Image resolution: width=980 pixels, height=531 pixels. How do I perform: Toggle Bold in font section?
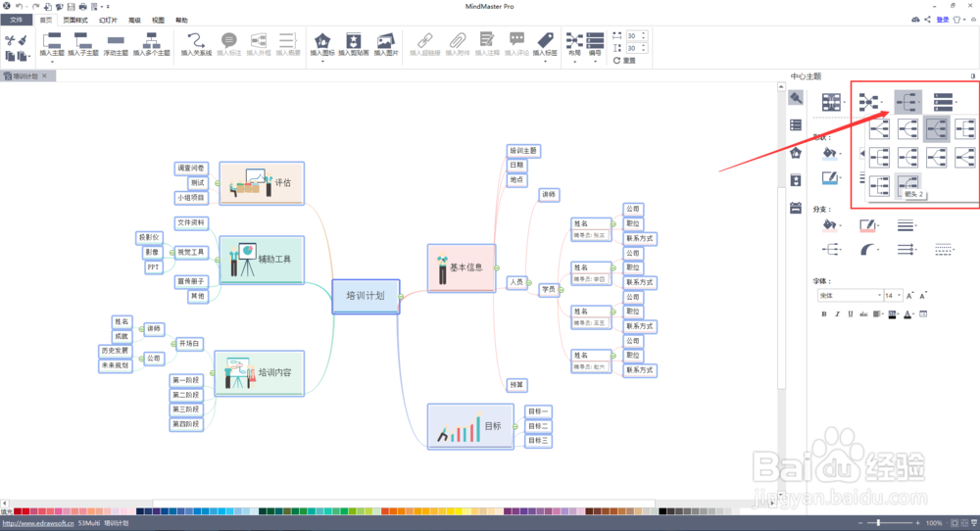coord(824,314)
